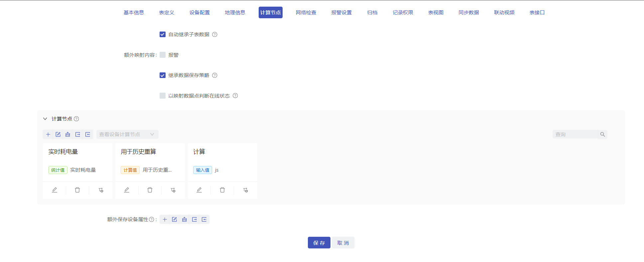Edit the 用于历史重算 card with its pencil icon
The image size is (644, 262).
click(x=127, y=190)
